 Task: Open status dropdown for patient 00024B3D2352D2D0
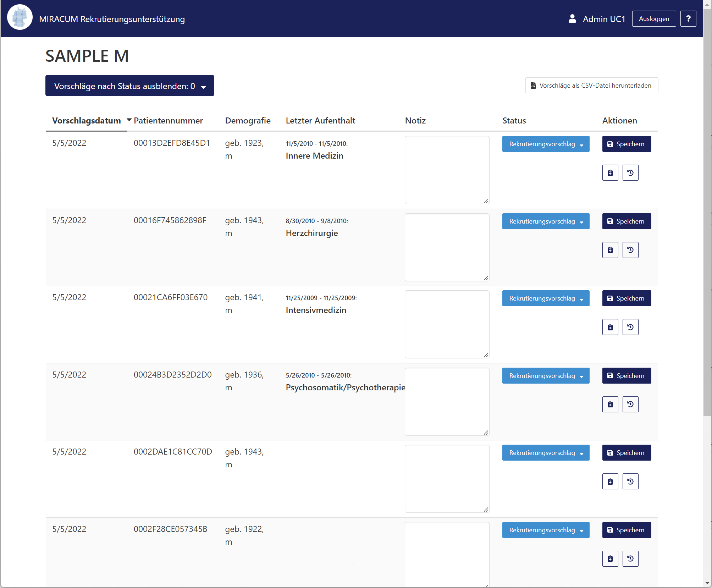click(546, 376)
